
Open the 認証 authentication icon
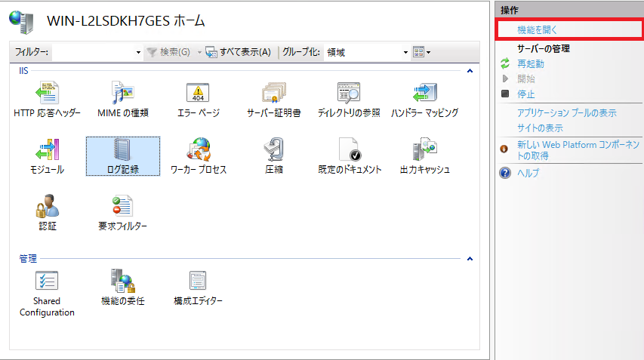(48, 205)
